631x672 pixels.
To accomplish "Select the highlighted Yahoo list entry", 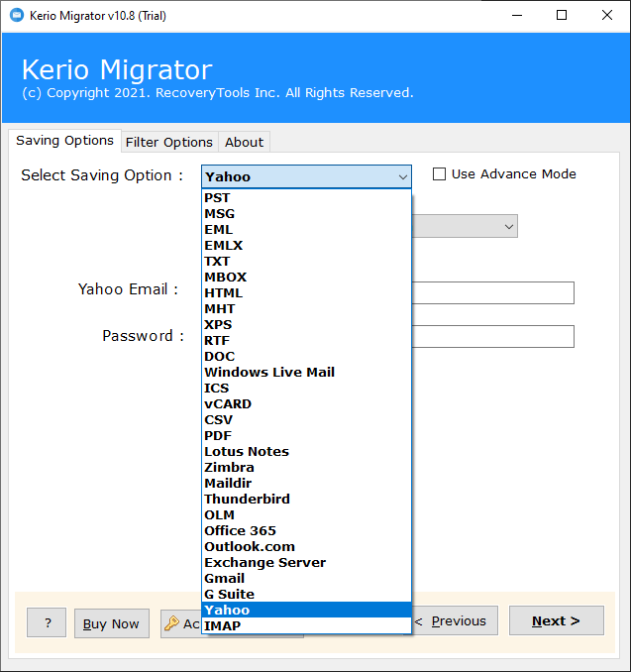I will click(306, 611).
